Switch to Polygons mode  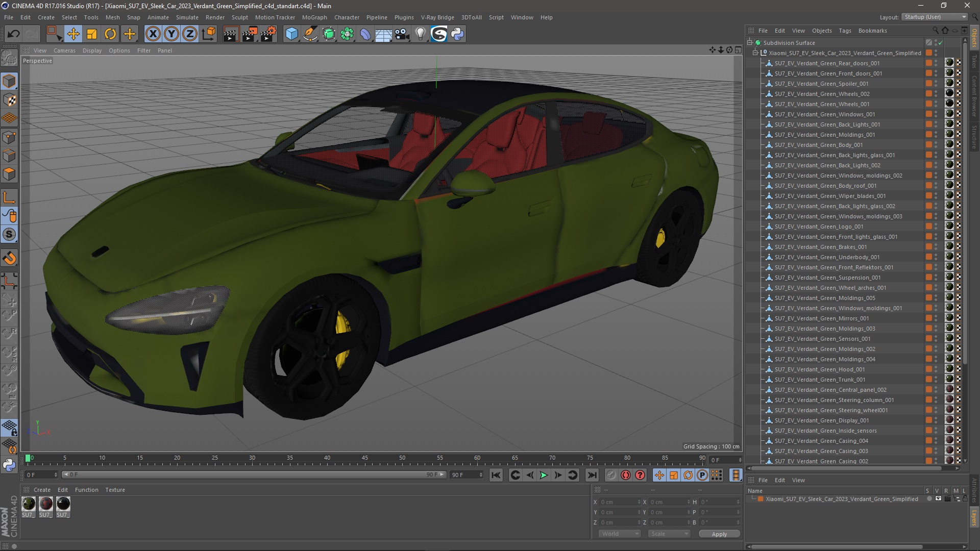pos(9,174)
